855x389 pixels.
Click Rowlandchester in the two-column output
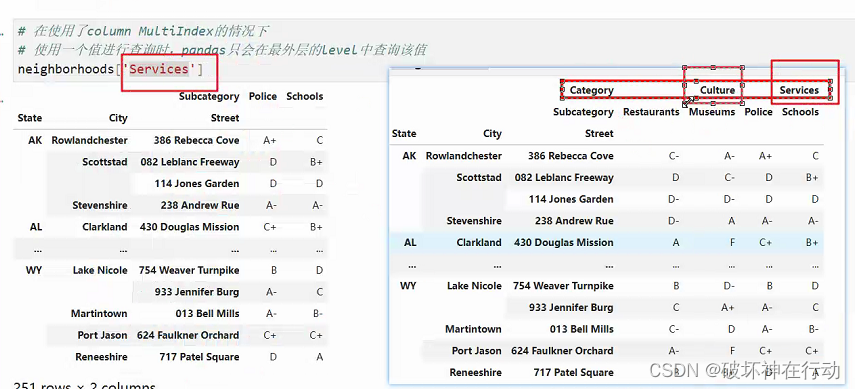coord(89,140)
